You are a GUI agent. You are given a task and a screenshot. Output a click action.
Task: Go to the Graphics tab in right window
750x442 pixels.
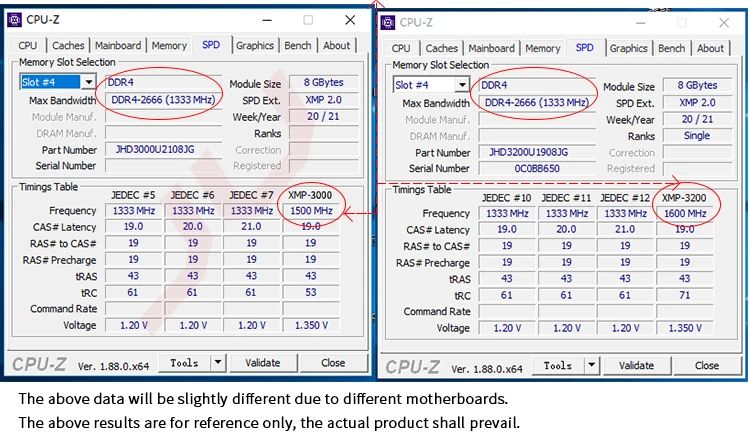coord(628,48)
